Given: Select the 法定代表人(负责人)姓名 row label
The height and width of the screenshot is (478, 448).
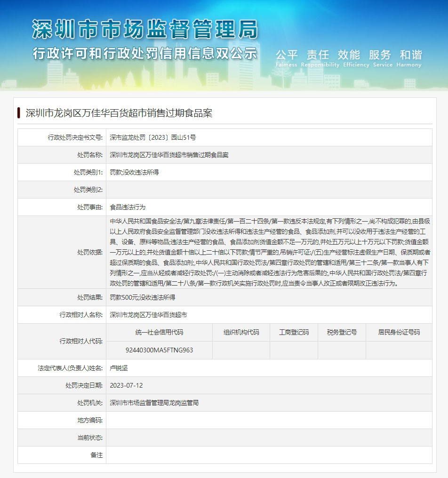Looking at the screenshot, I should (x=70, y=368).
